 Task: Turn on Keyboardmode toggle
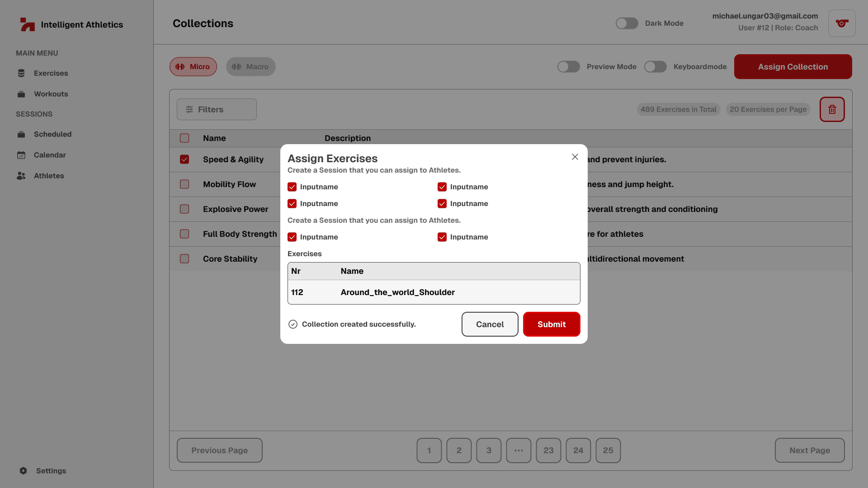655,67
